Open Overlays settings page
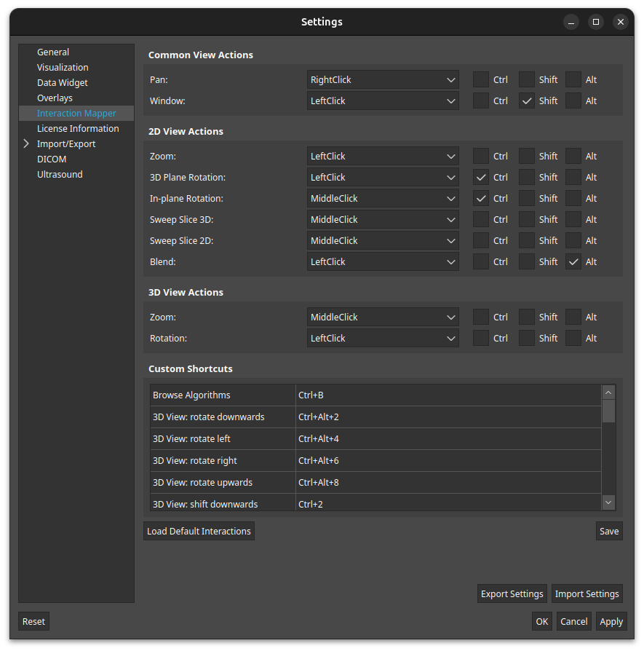The width and height of the screenshot is (644, 651). point(76,98)
